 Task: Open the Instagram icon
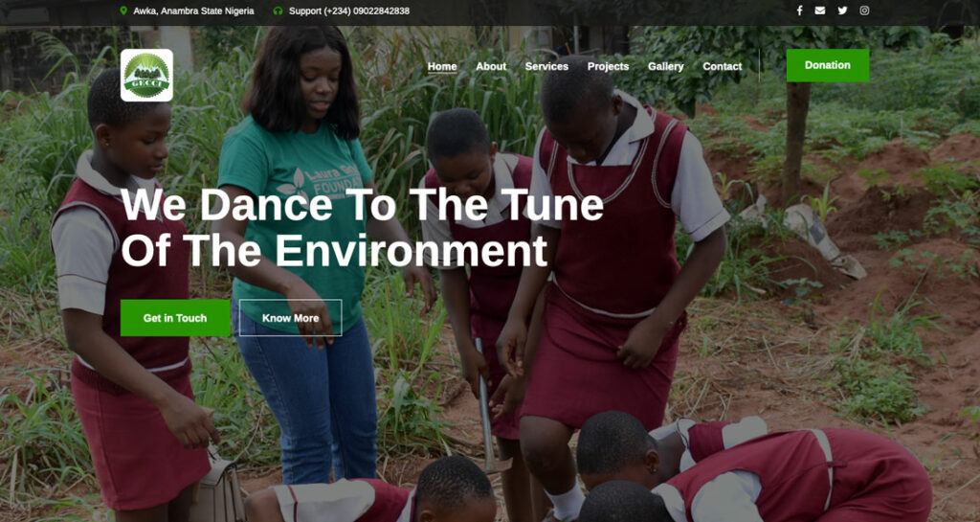[x=864, y=11]
